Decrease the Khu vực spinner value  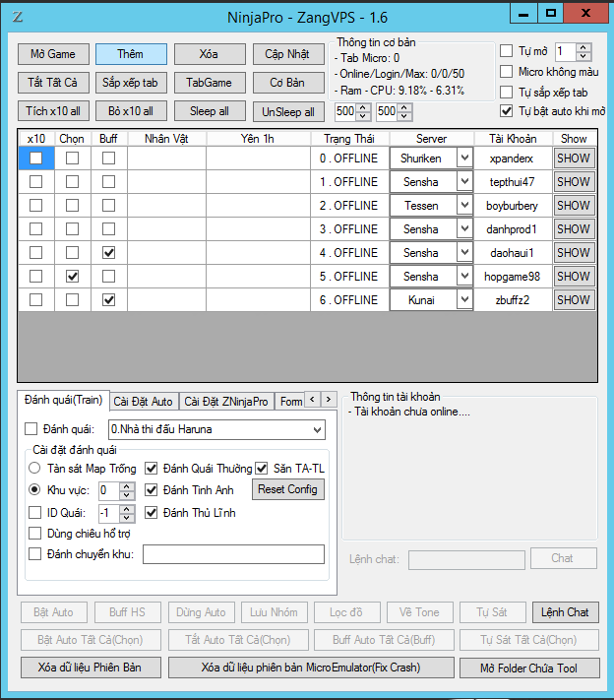point(127,494)
